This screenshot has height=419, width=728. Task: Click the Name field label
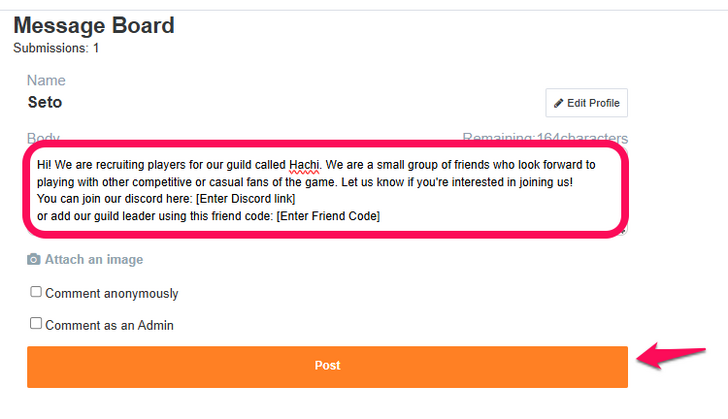[x=46, y=80]
